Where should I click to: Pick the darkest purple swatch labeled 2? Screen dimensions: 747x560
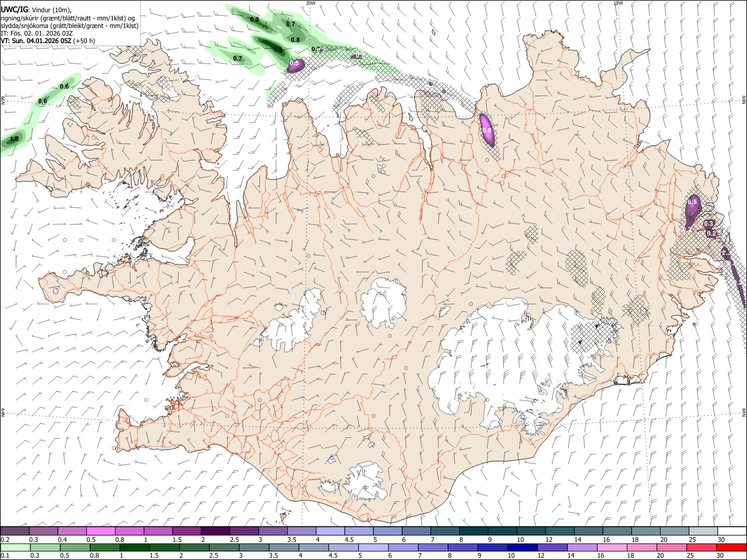pos(215,531)
